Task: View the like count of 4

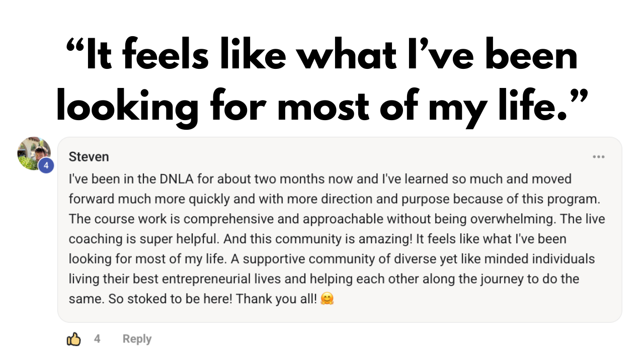Action: click(97, 339)
